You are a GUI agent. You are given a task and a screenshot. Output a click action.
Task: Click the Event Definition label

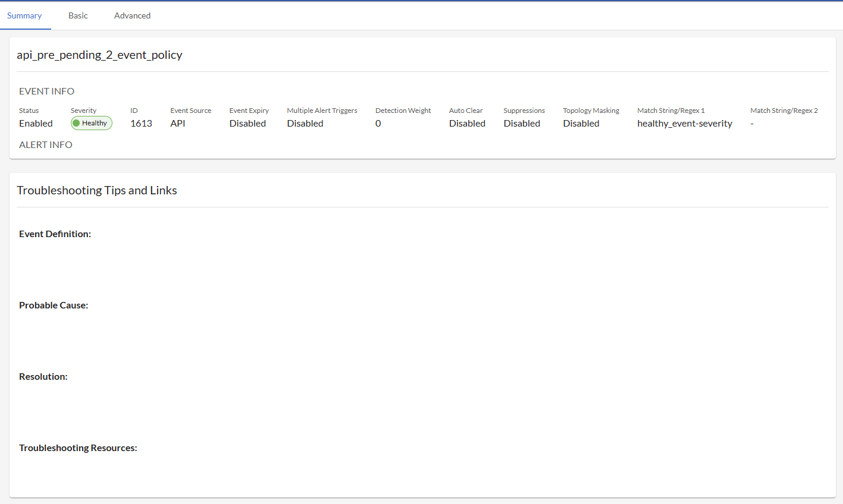click(55, 234)
